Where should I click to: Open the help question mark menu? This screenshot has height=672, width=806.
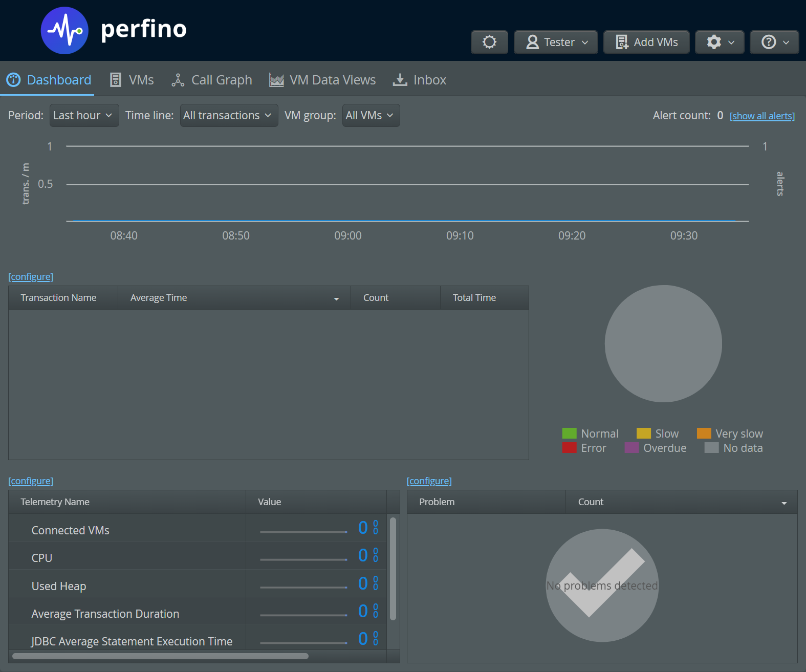(x=774, y=42)
